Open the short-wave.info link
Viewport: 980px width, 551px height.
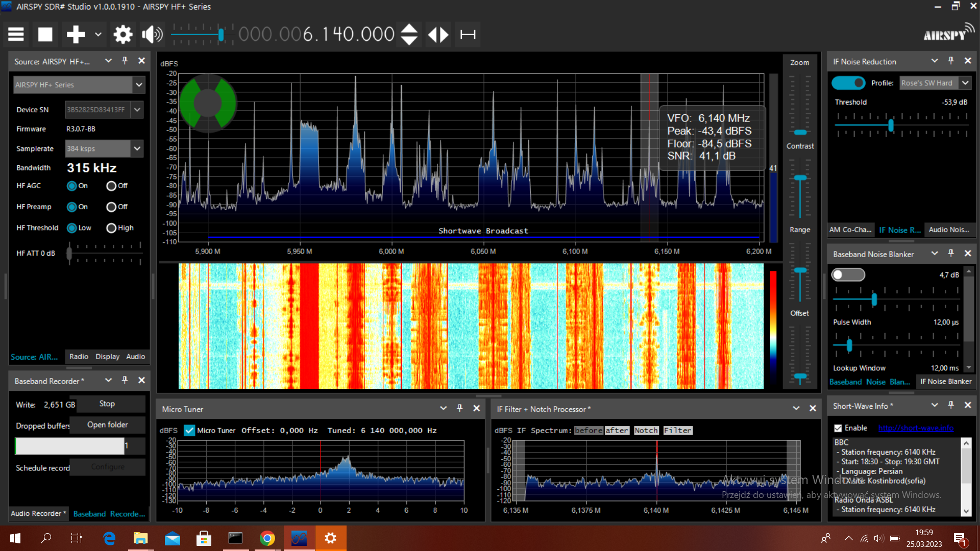click(916, 428)
